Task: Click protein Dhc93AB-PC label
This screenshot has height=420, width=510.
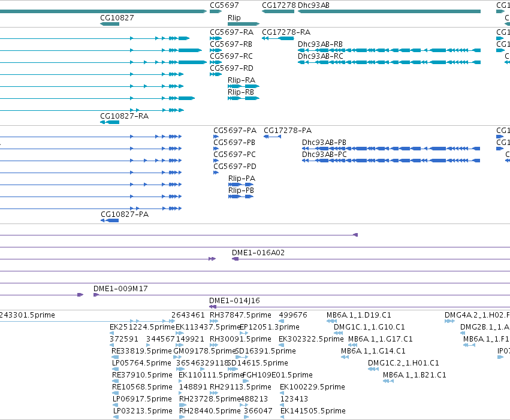Action: click(x=324, y=155)
